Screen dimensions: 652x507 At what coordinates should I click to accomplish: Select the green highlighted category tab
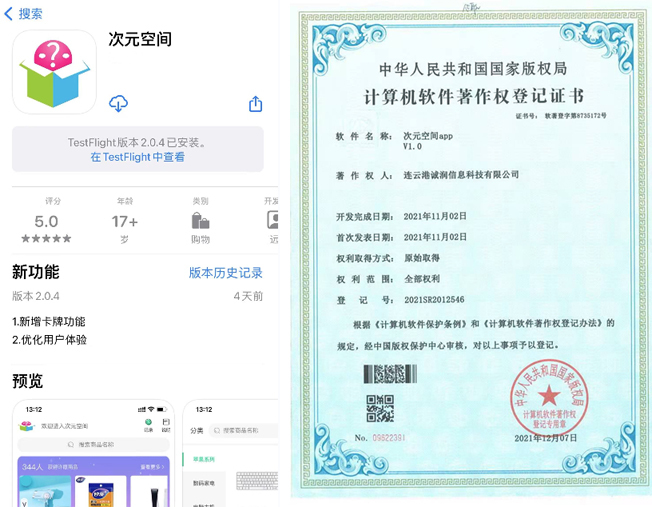click(204, 460)
